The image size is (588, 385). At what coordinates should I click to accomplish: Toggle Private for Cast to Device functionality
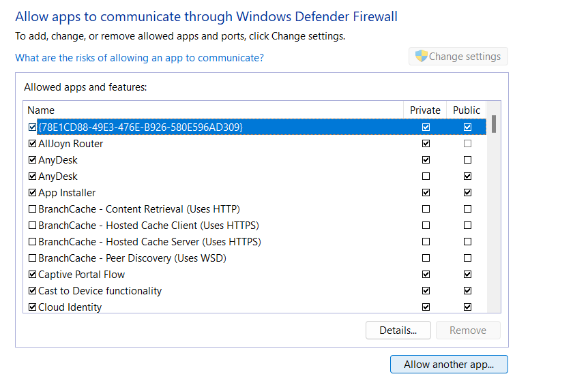426,291
